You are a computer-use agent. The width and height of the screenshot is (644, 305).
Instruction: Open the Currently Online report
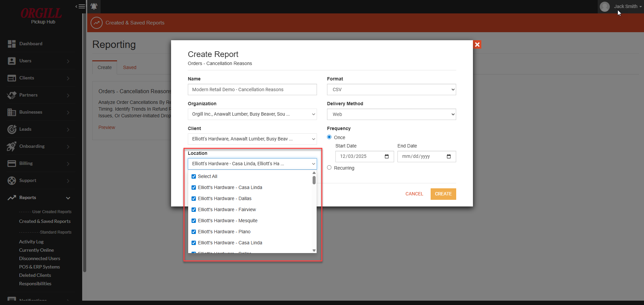pyautogui.click(x=37, y=250)
